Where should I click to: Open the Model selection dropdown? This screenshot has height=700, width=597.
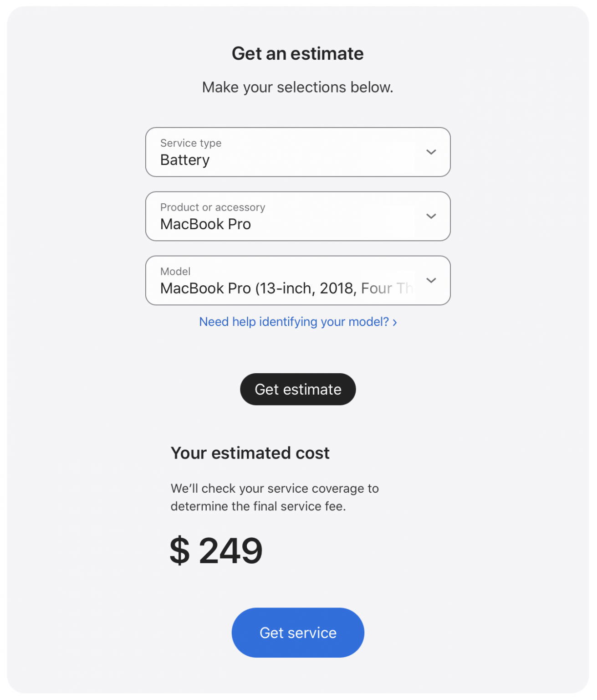(297, 281)
